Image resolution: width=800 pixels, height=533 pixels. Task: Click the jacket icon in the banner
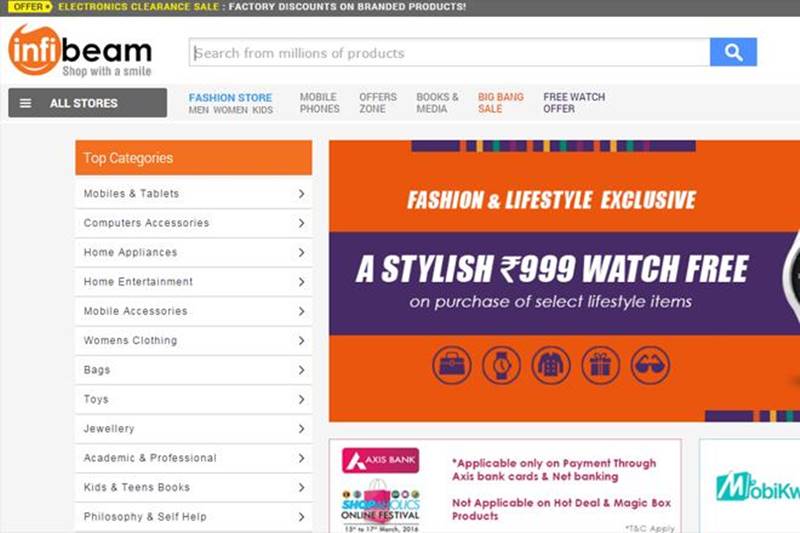[x=551, y=366]
